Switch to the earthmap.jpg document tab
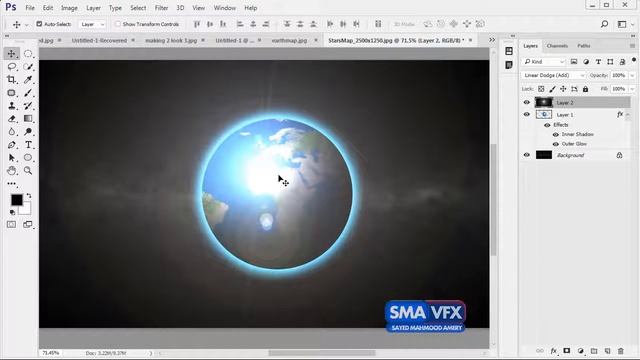Image resolution: width=640 pixels, height=360 pixels. coord(289,40)
